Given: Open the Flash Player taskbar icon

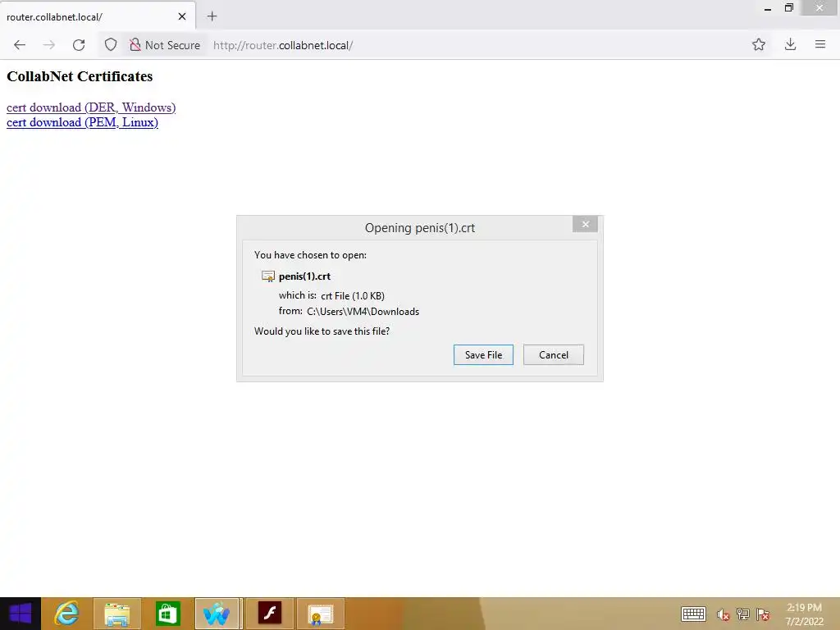Looking at the screenshot, I should point(269,614).
